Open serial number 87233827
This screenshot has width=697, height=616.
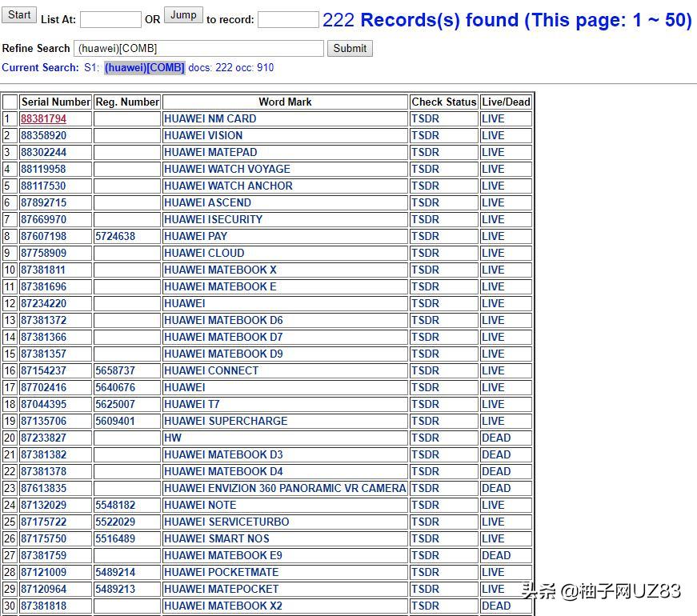pyautogui.click(x=43, y=438)
